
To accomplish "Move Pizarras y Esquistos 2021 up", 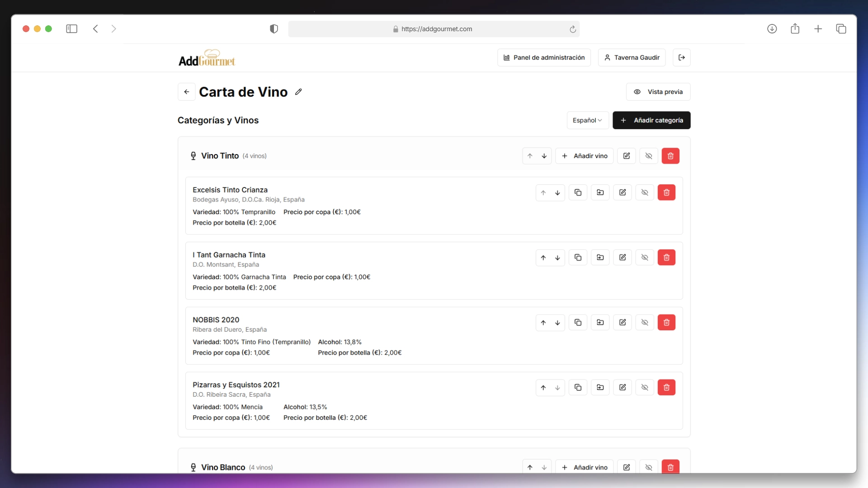I will point(543,388).
